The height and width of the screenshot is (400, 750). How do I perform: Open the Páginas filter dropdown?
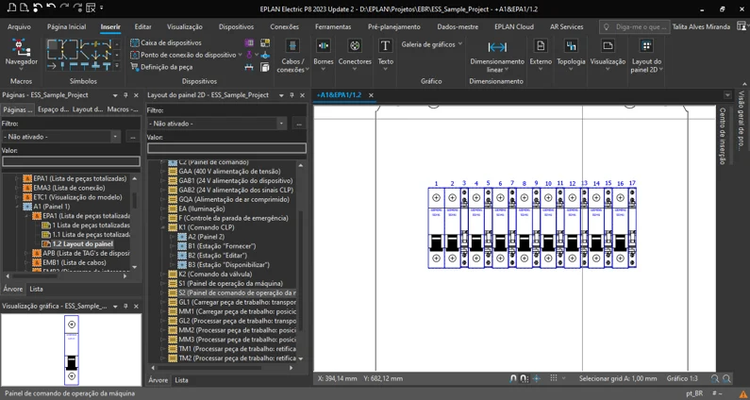[x=115, y=137]
